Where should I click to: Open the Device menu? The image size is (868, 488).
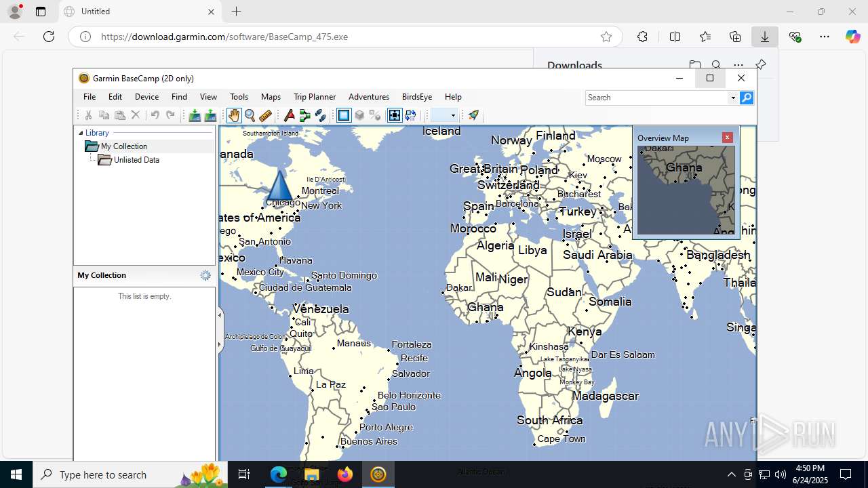pos(146,97)
